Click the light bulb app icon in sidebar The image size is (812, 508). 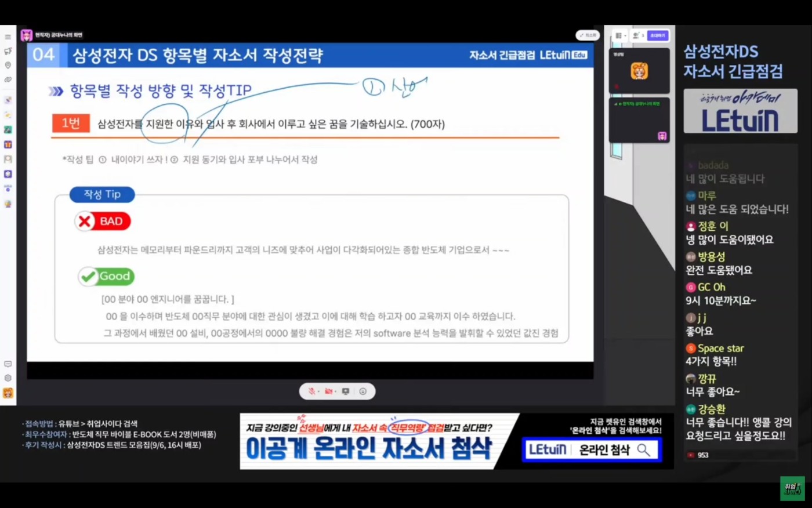point(8,204)
